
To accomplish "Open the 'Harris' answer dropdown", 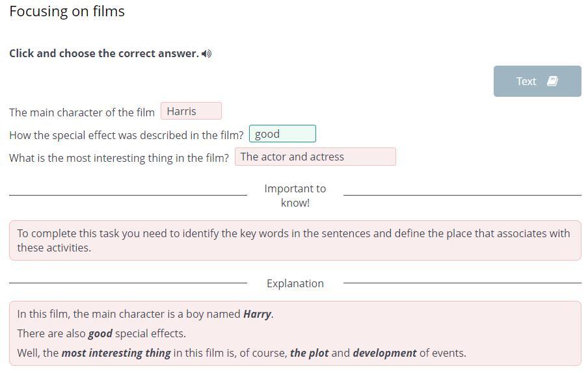I will (x=191, y=111).
